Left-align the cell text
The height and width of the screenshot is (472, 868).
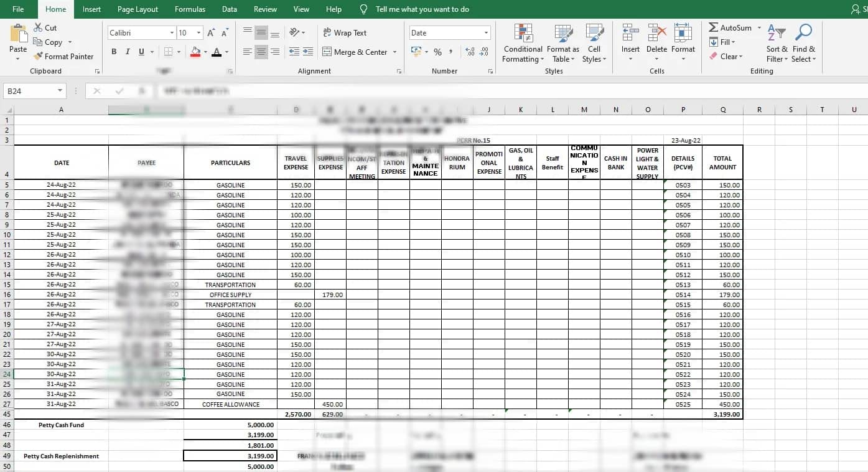[248, 52]
